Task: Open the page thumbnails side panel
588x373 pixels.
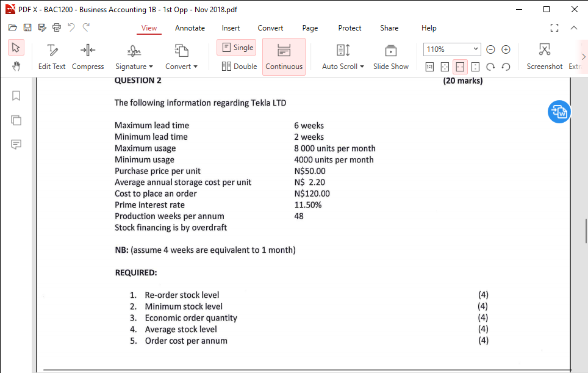Action: pos(16,120)
